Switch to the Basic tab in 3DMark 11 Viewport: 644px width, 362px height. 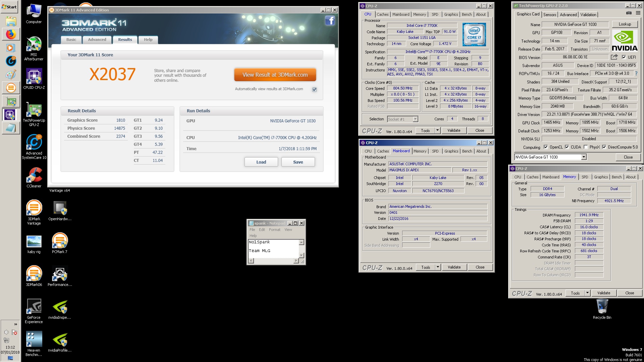71,40
